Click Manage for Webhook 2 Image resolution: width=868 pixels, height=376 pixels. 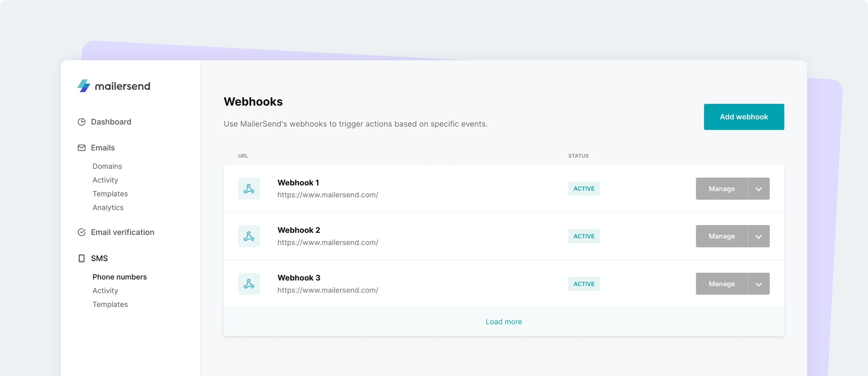pyautogui.click(x=722, y=236)
